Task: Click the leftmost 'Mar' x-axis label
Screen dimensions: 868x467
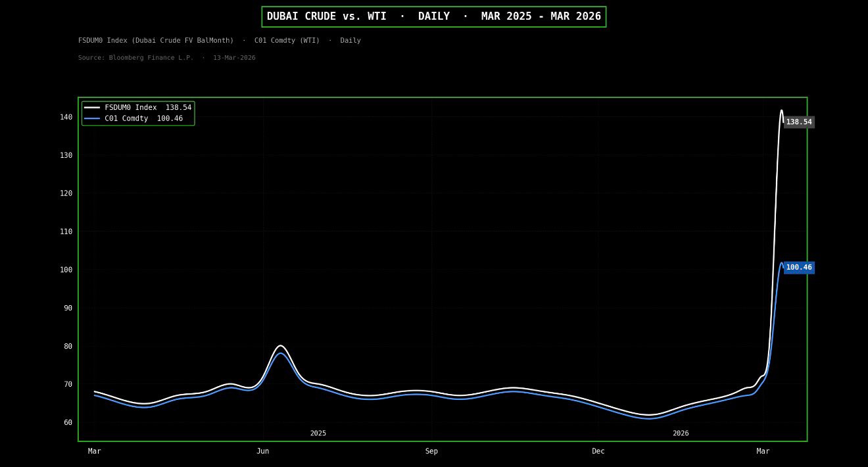Action: (x=95, y=451)
